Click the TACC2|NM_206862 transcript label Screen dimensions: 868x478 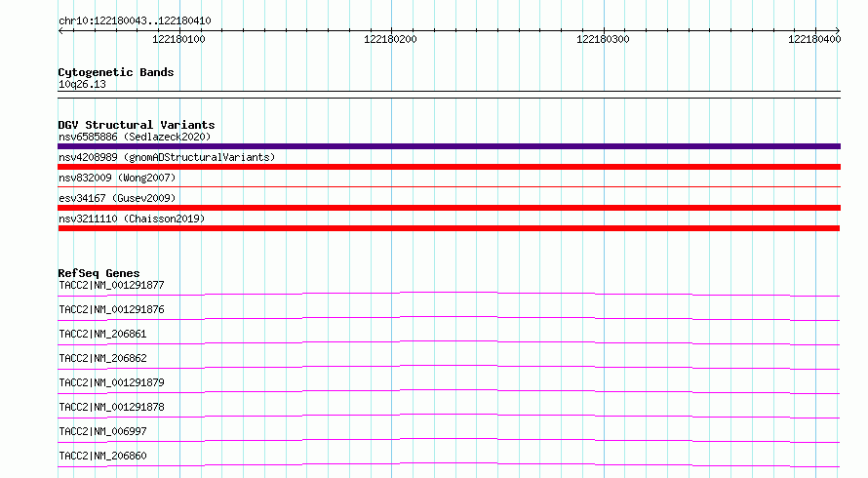(x=102, y=358)
